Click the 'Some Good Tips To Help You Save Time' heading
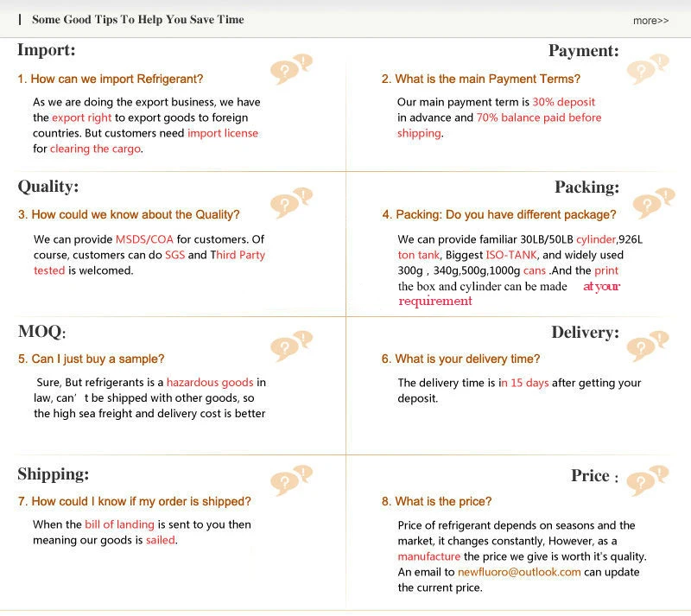Screen dimensions: 691x616 pos(137,19)
